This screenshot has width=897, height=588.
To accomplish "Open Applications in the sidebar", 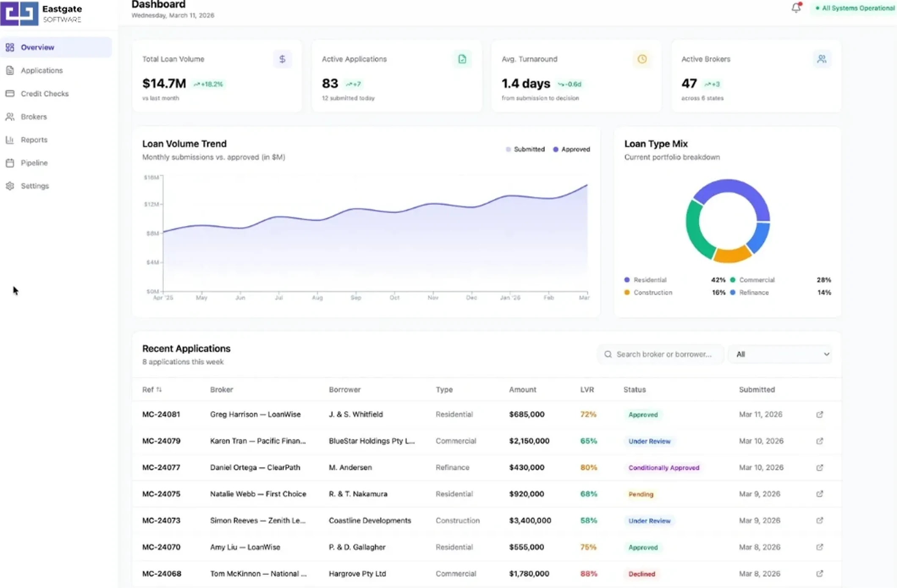I will click(56, 70).
